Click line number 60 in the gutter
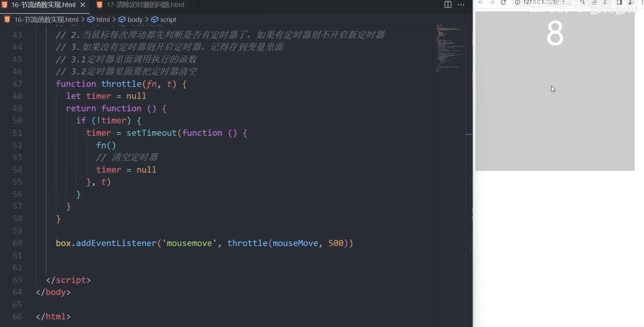Image resolution: width=644 pixels, height=327 pixels. point(17,243)
